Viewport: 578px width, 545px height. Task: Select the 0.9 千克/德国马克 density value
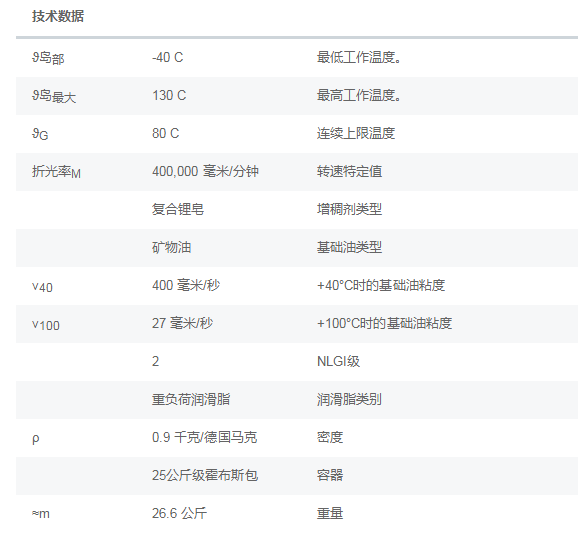[x=204, y=437]
